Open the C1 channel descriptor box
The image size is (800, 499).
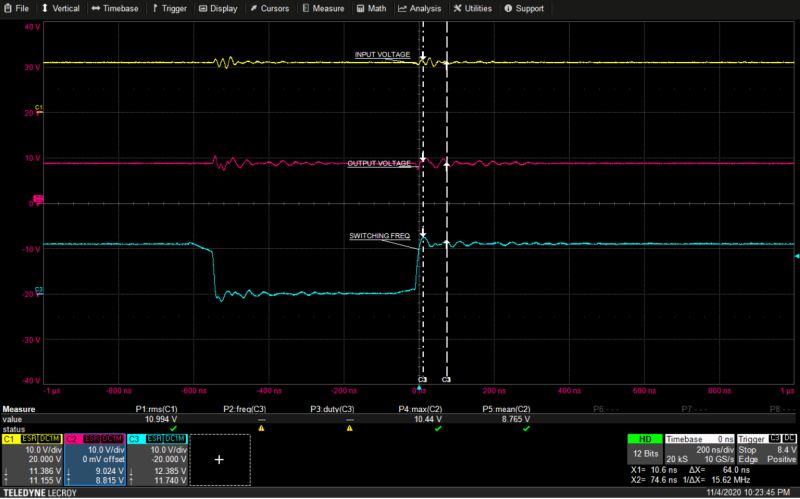(32, 460)
